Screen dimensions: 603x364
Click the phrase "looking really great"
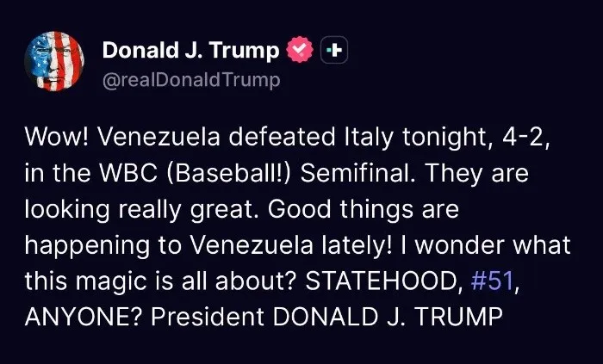click(x=141, y=210)
